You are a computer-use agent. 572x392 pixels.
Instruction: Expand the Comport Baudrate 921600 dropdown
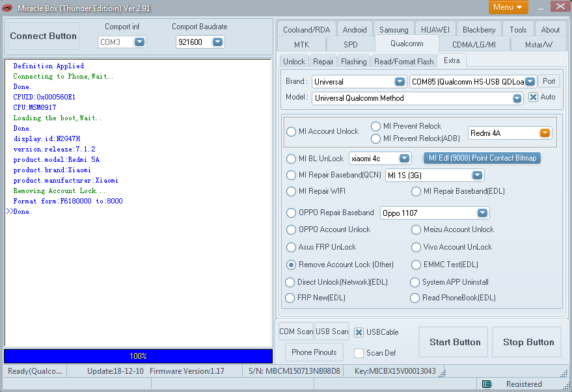(x=217, y=42)
